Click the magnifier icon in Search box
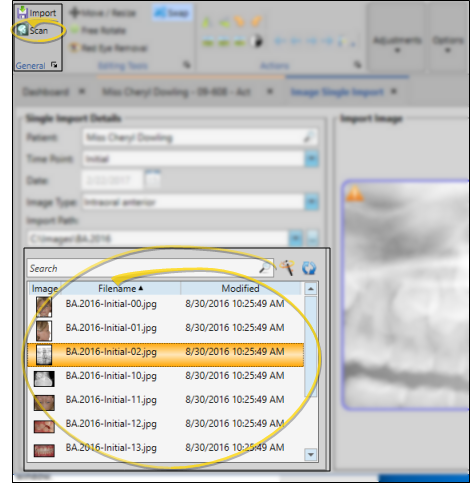 [265, 268]
